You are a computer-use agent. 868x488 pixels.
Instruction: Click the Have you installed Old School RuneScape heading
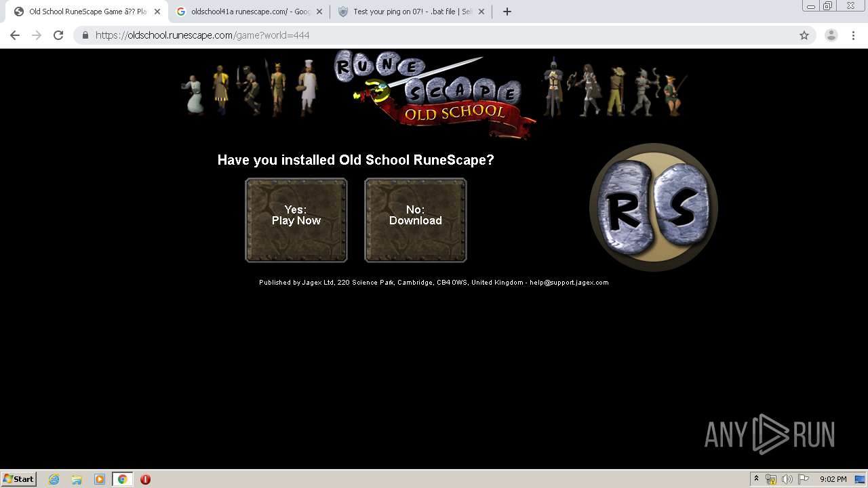[356, 160]
